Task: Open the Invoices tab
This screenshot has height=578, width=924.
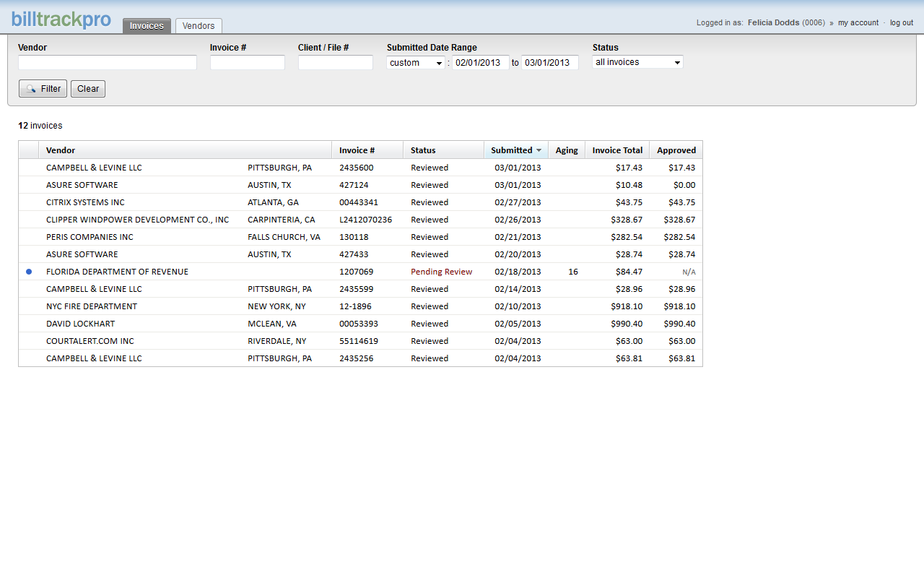Action: click(x=147, y=26)
